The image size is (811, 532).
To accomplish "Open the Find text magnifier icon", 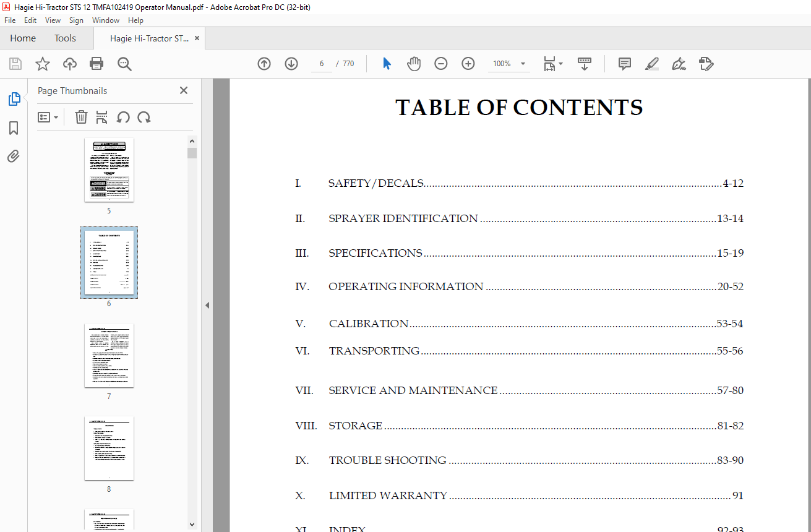I will pyautogui.click(x=124, y=64).
